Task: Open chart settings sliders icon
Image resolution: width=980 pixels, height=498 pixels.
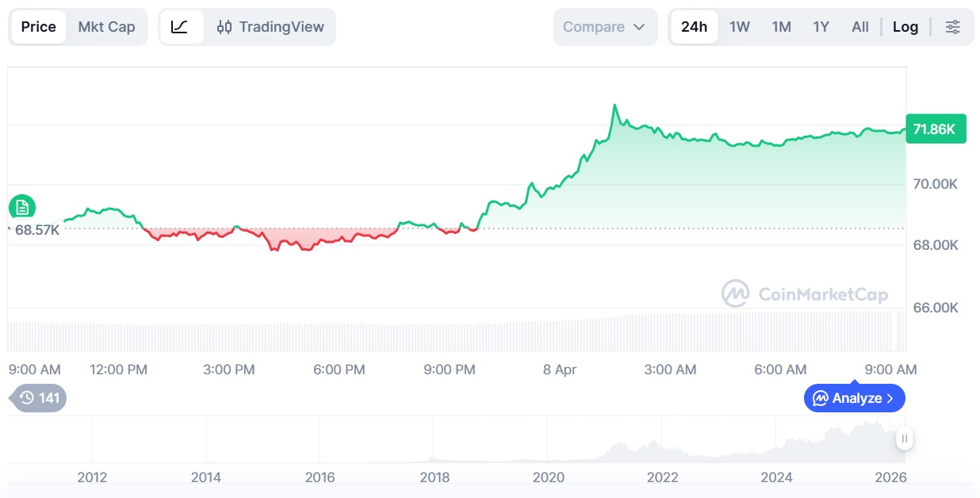Action: coord(952,27)
